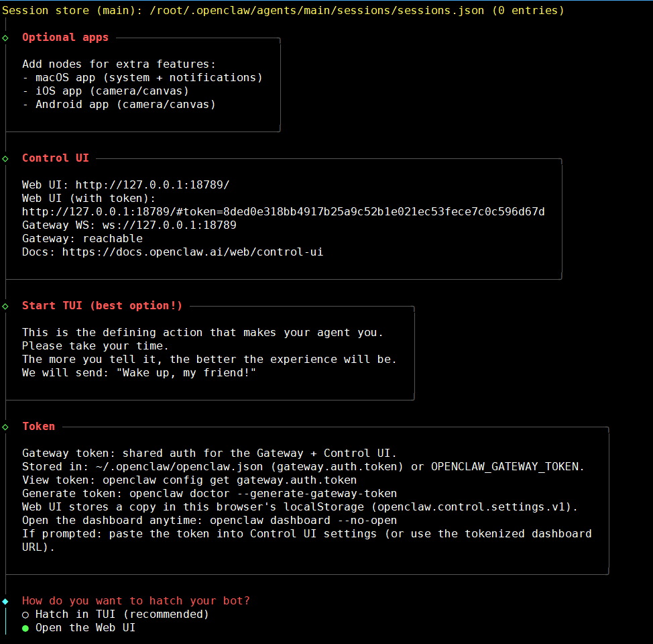653x644 pixels.
Task: Click the Optional apps section heading
Action: (x=65, y=38)
